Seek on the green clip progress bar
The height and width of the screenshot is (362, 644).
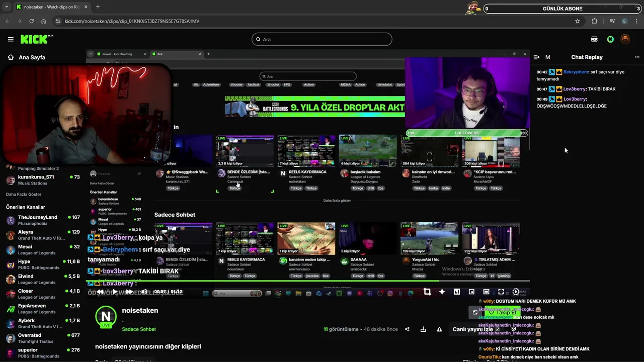point(308,281)
